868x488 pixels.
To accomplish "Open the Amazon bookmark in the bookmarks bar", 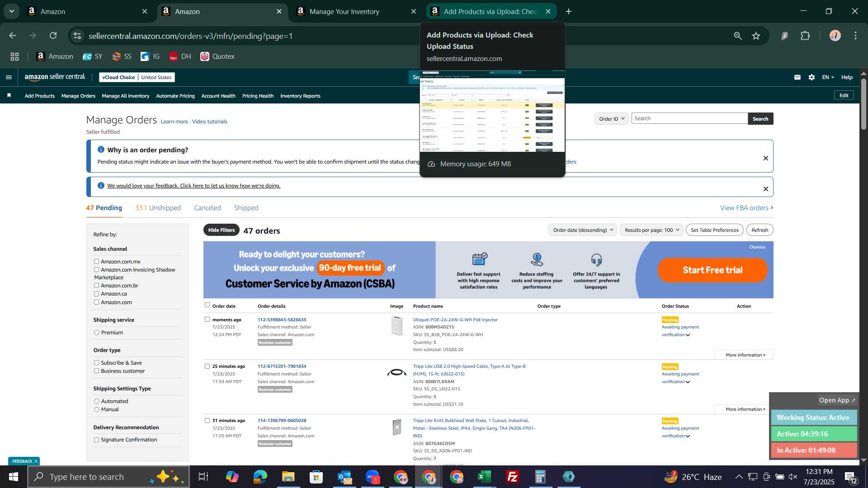I will [55, 56].
